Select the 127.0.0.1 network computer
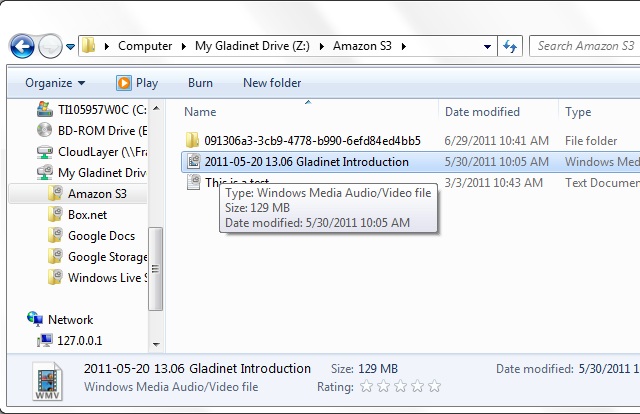This screenshot has height=414, width=640. point(80,341)
